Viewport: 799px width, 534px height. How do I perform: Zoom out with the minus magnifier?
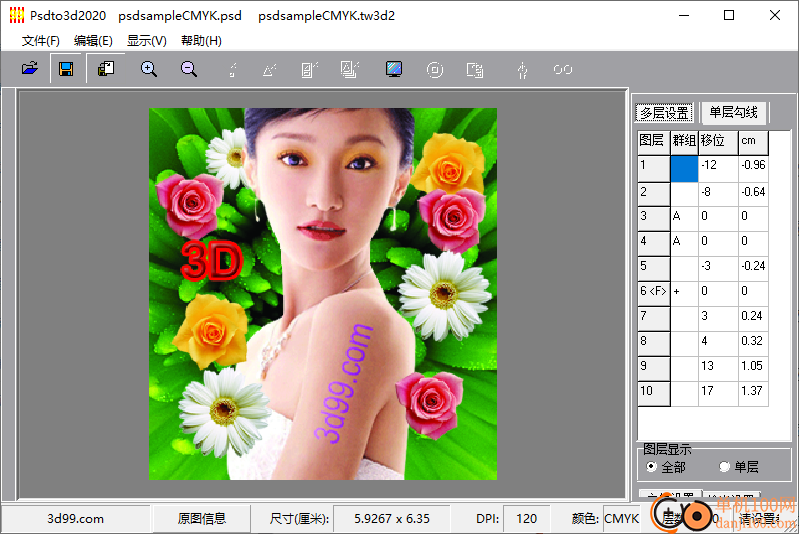[x=189, y=69]
